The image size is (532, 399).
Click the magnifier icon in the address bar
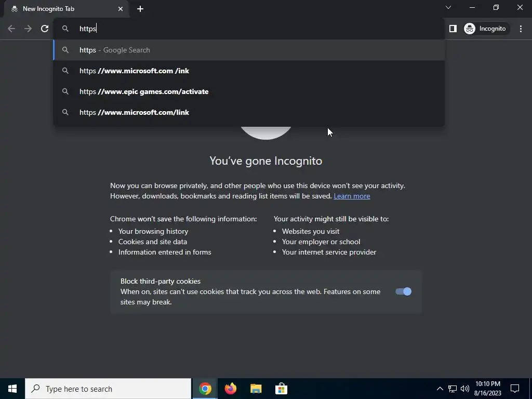pos(65,29)
